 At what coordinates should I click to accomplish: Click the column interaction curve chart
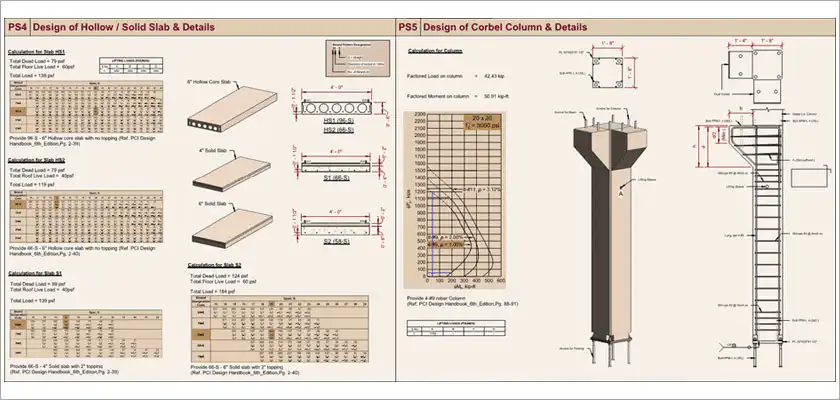coord(454,199)
